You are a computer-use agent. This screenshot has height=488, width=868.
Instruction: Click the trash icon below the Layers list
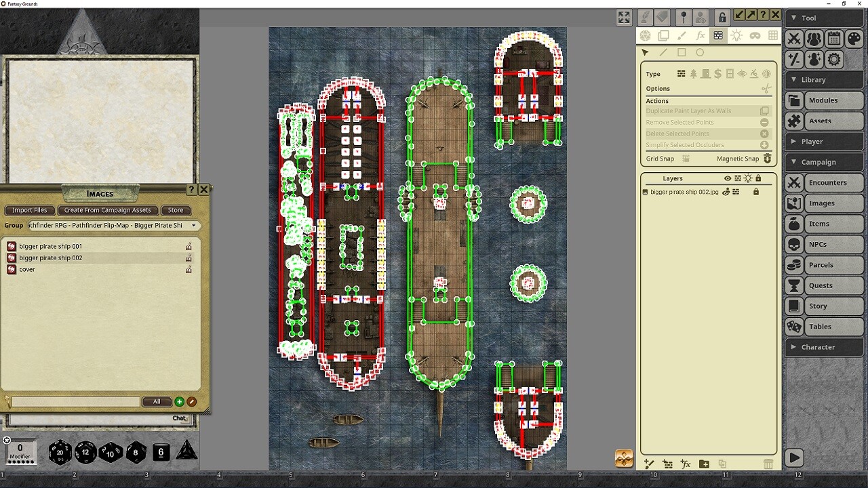(768, 464)
